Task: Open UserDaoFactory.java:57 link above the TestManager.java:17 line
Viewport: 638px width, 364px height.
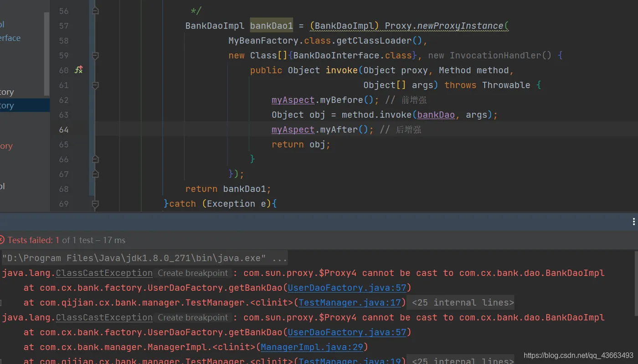Action: (x=347, y=287)
